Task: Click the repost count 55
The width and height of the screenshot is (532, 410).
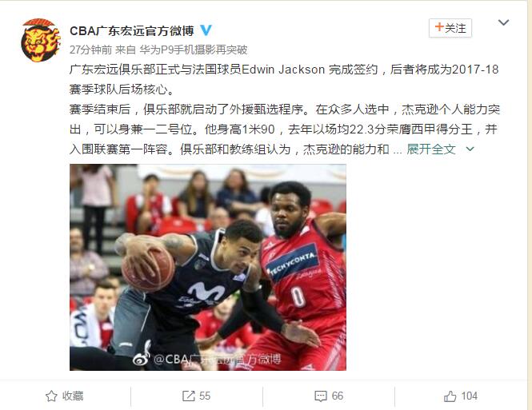Action: (x=205, y=396)
